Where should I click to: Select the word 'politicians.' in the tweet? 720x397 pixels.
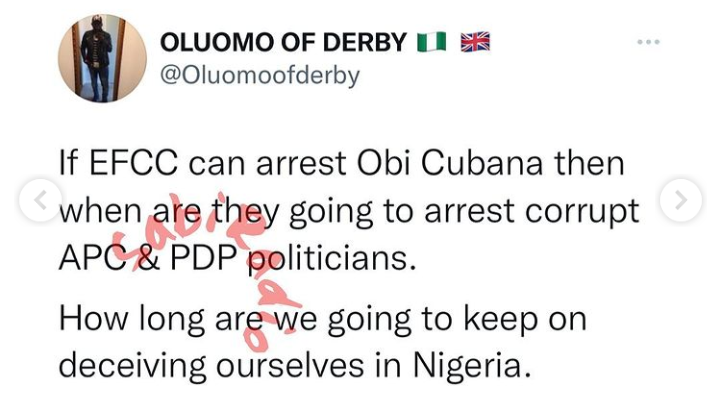tap(332, 259)
